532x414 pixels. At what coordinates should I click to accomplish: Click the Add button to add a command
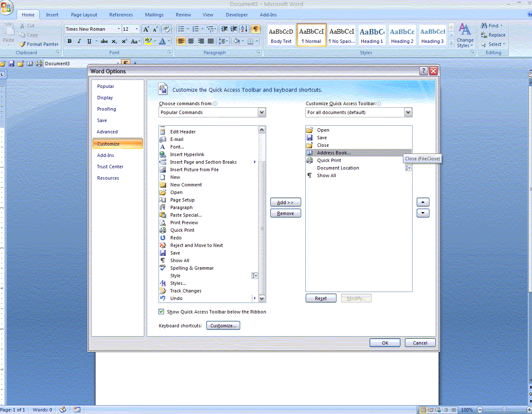coord(285,202)
